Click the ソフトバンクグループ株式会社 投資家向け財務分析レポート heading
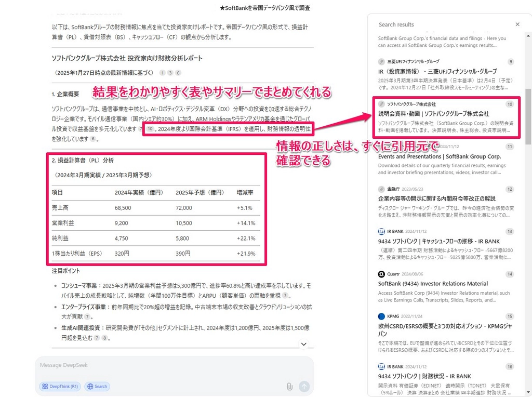 [x=127, y=58]
